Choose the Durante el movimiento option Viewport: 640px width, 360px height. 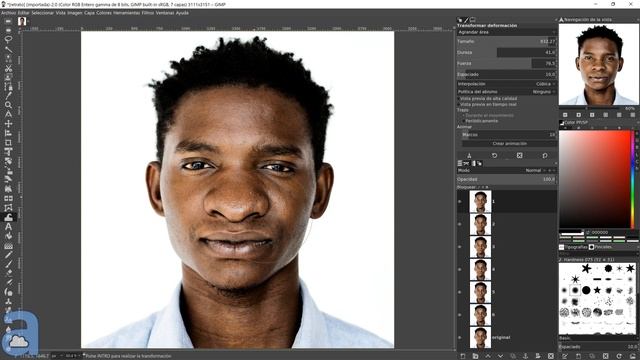click(488, 115)
